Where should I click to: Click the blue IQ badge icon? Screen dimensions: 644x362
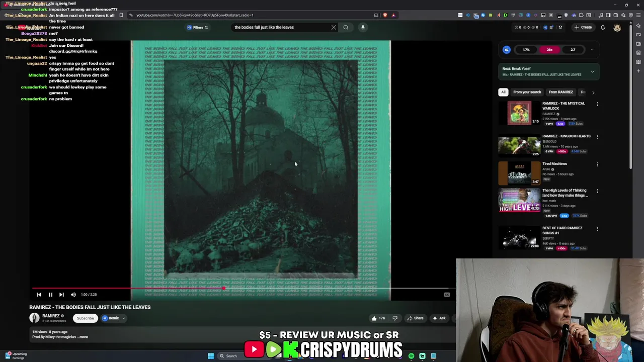[507, 50]
